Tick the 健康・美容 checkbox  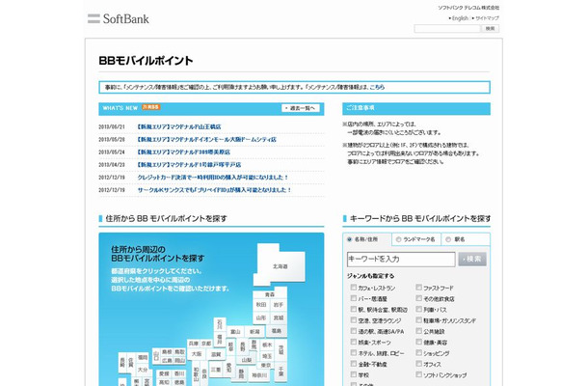pos(418,342)
